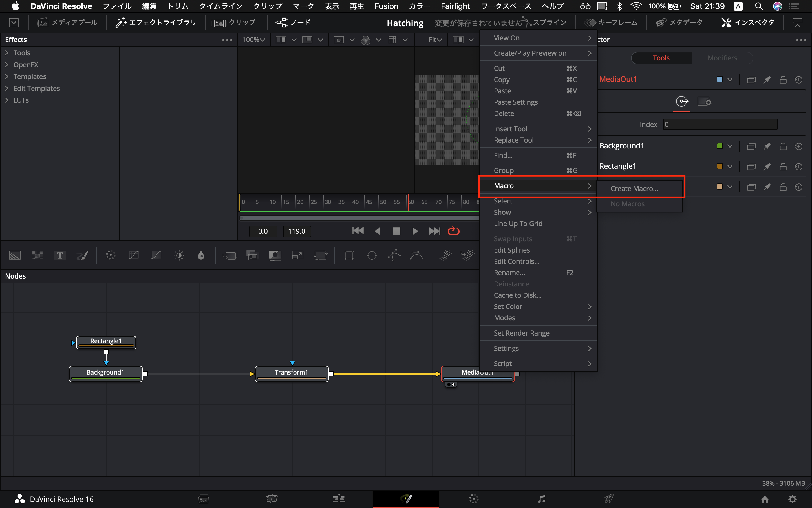Select Rename... in the context menu
The width and height of the screenshot is (812, 508).
(538, 272)
